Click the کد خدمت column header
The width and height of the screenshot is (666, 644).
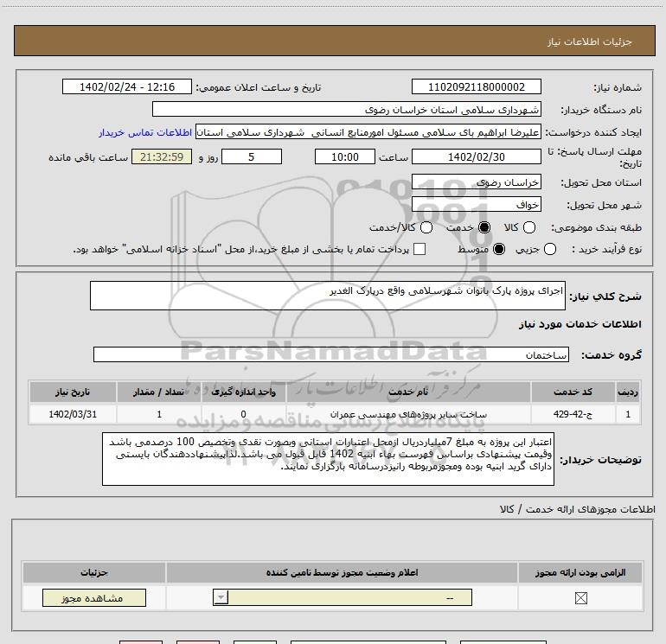573,392
